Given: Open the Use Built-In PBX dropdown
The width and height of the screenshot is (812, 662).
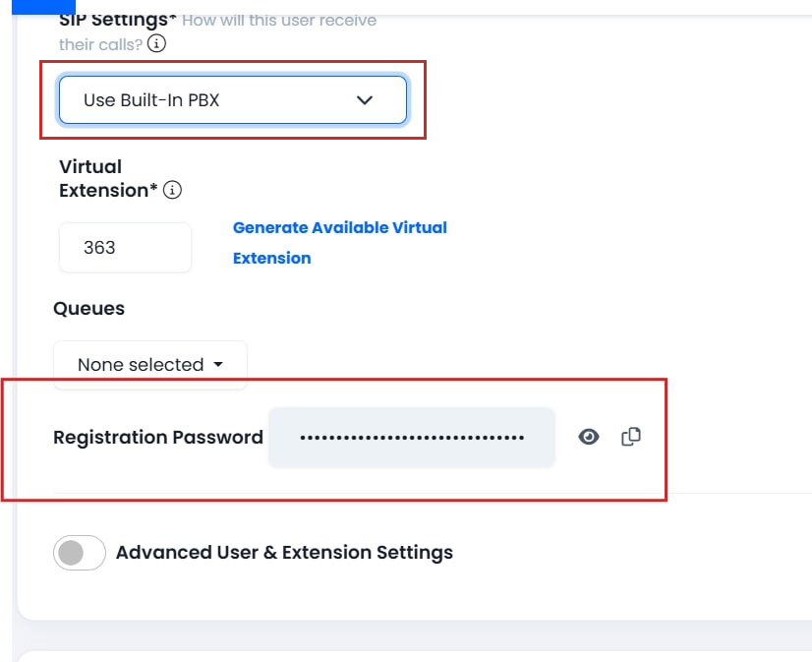Looking at the screenshot, I should click(232, 99).
